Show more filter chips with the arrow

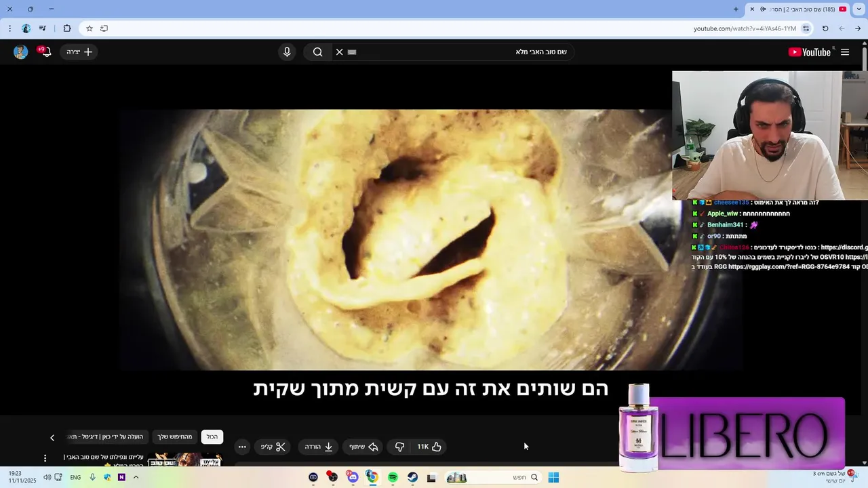tap(52, 438)
